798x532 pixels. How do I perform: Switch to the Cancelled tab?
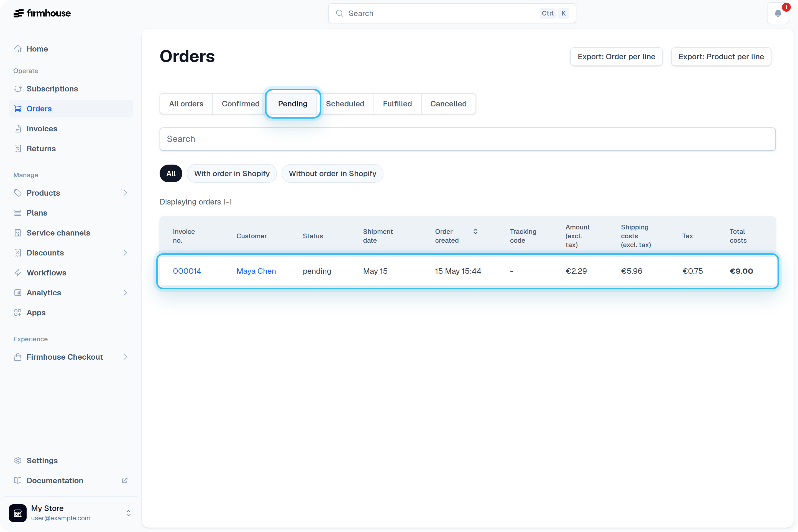pyautogui.click(x=448, y=103)
